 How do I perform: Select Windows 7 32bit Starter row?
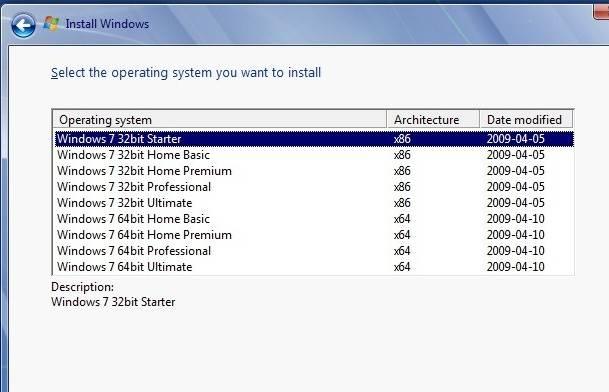(314, 139)
